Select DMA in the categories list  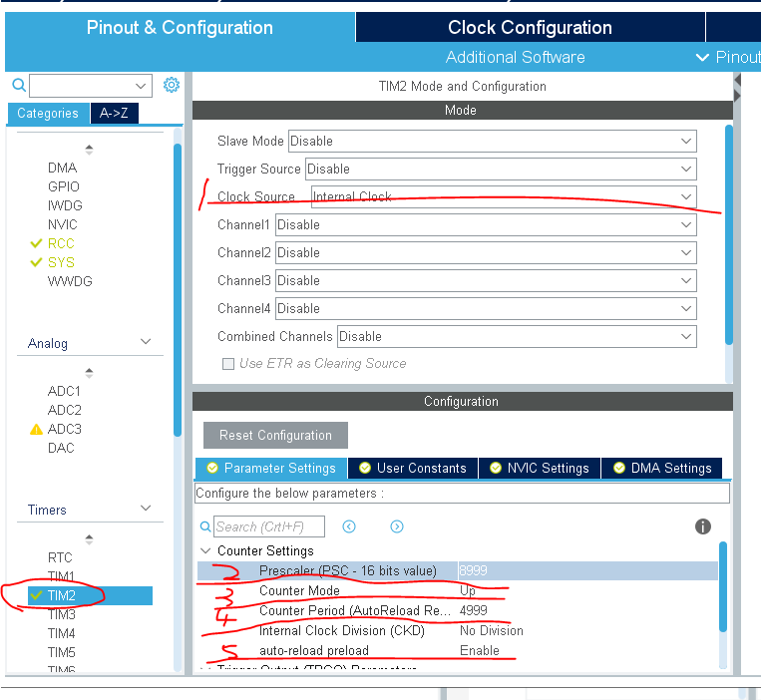click(x=62, y=168)
